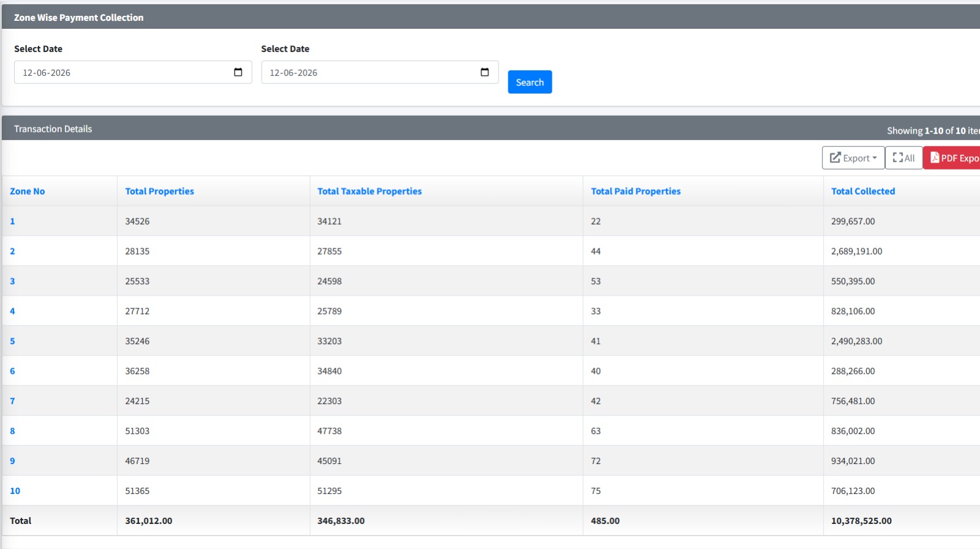Select taxable properties value 45091
This screenshot has height=549, width=980.
[330, 461]
